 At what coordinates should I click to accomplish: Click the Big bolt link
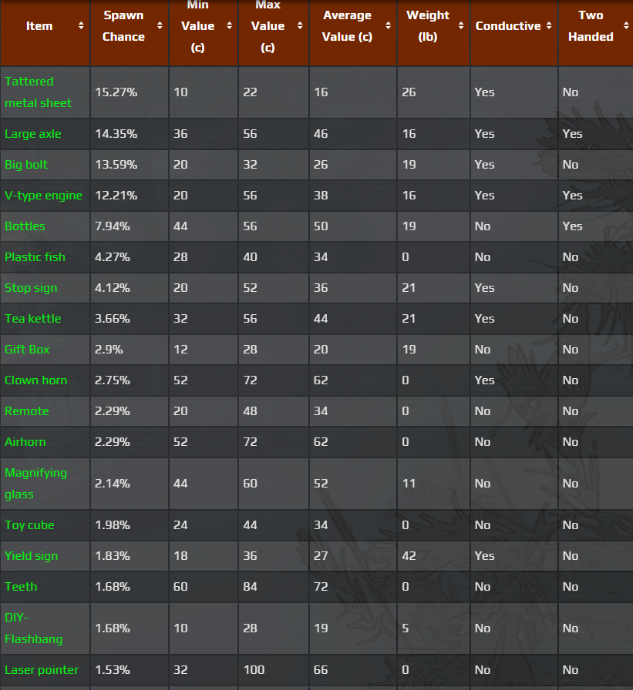(26, 164)
